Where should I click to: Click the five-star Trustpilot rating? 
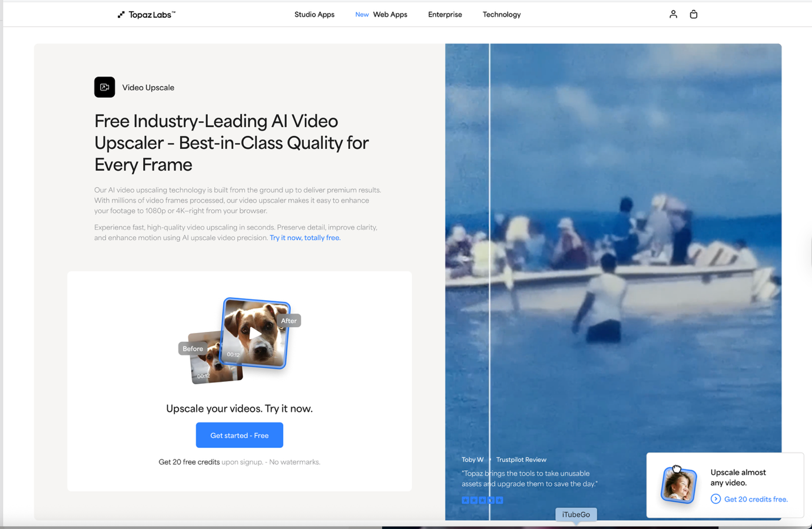(482, 500)
